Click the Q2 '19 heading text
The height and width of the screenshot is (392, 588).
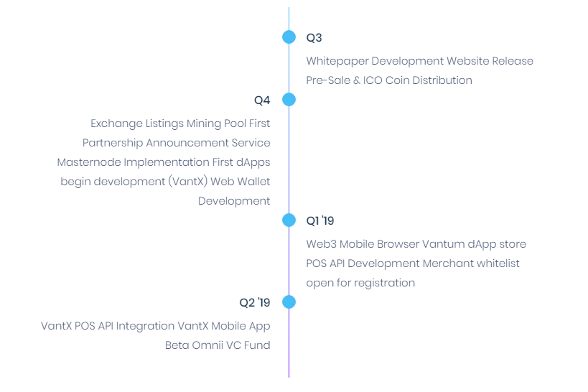[x=255, y=302]
